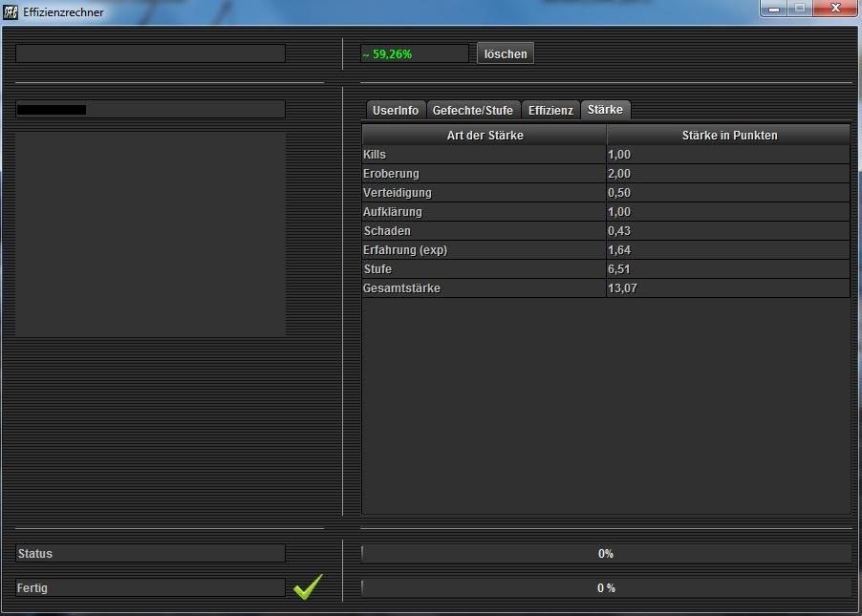The width and height of the screenshot is (862, 616).
Task: Click the Art der Stärke column header
Action: (485, 136)
